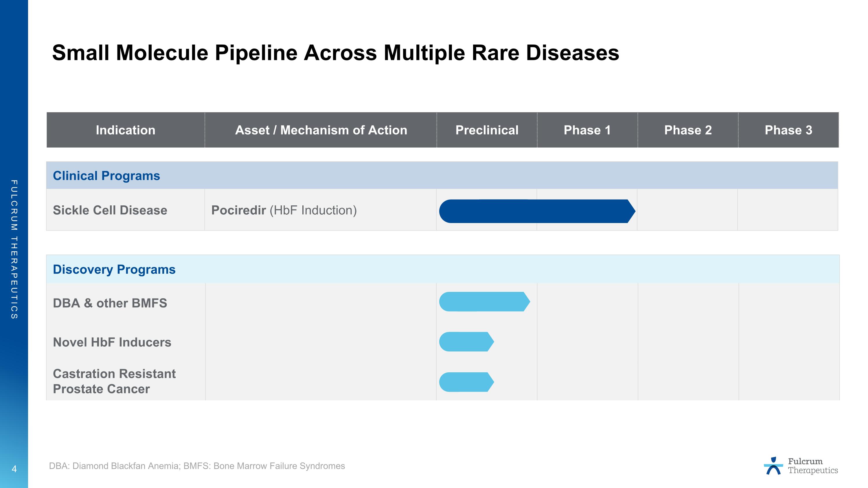Click the Discovery Programs section heading
This screenshot has height=488, width=868.
click(x=114, y=269)
